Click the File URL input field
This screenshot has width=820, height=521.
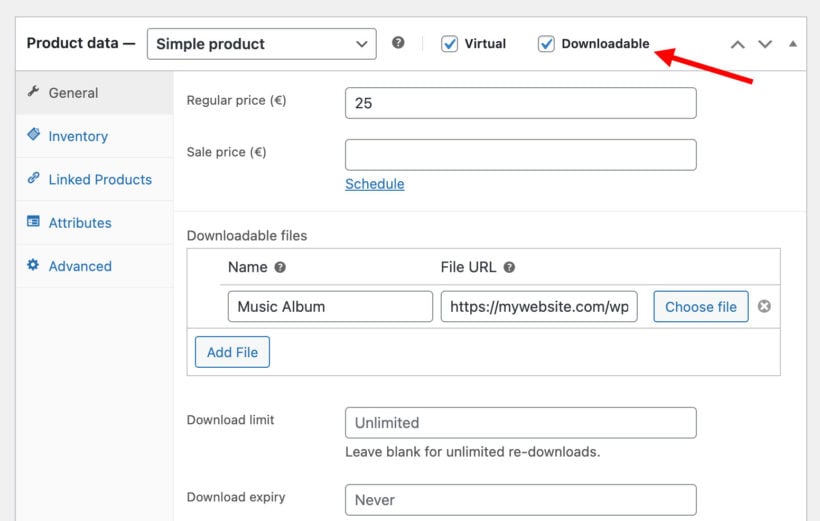(539, 307)
